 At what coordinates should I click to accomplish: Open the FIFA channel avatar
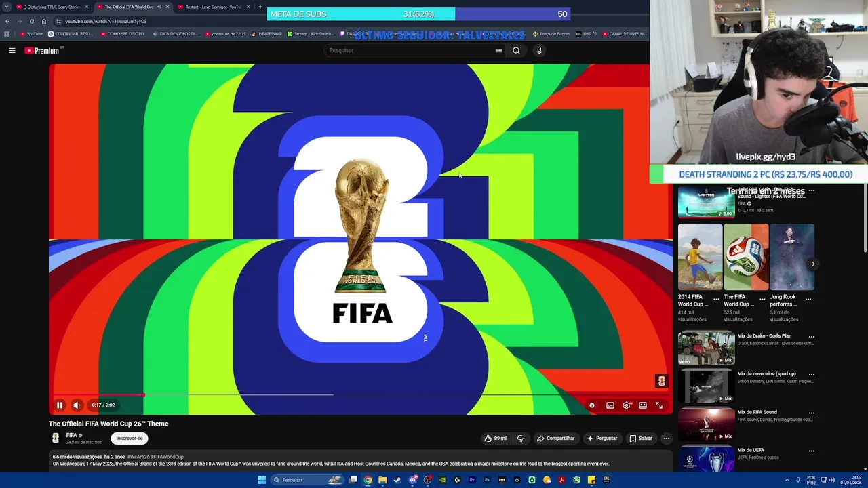point(56,439)
